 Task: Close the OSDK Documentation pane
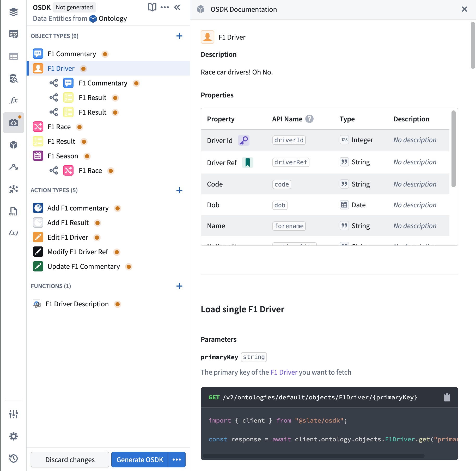[464, 9]
